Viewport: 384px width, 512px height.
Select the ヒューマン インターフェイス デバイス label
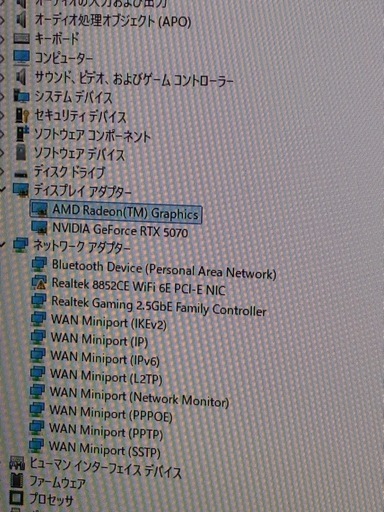click(106, 467)
